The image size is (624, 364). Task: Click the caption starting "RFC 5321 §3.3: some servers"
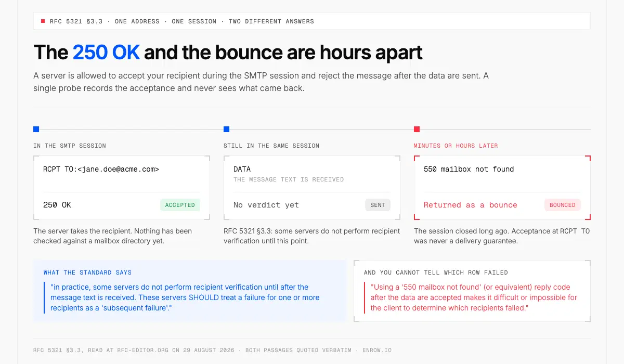(x=311, y=236)
